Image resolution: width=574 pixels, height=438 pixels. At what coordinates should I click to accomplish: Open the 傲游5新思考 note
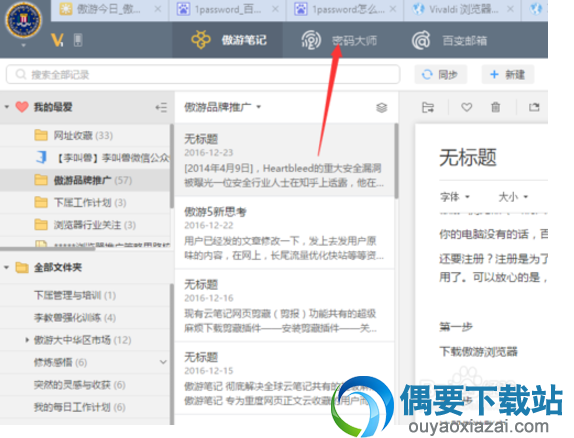pyautogui.click(x=284, y=233)
